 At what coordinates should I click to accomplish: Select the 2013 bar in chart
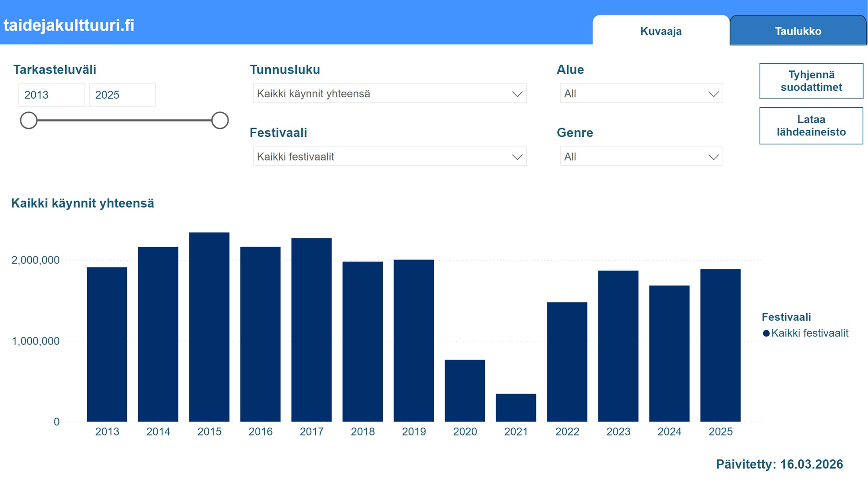tap(107, 344)
